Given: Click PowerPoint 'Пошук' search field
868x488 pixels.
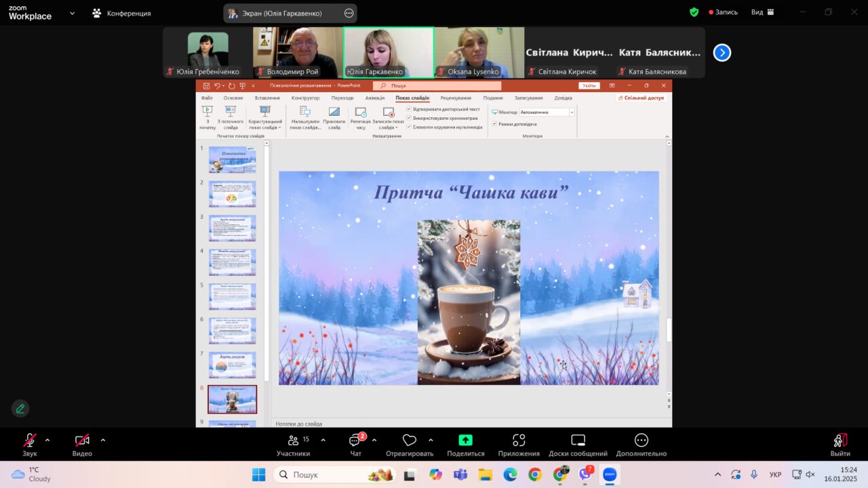Looking at the screenshot, I should pyautogui.click(x=437, y=86).
